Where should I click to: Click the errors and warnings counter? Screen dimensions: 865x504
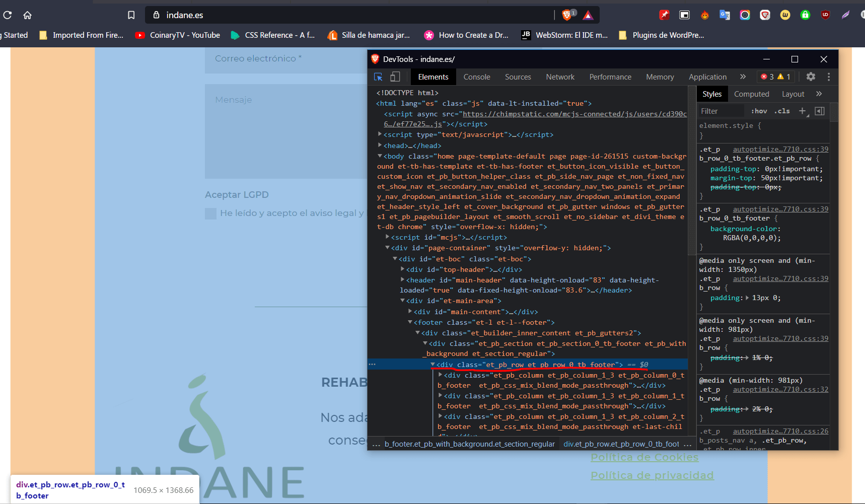click(x=776, y=77)
